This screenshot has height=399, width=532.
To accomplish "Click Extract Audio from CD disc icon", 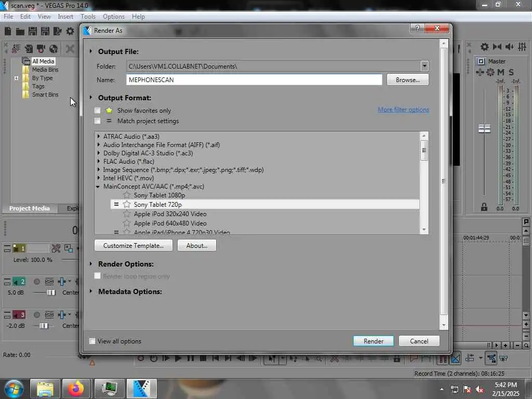I will [54, 49].
